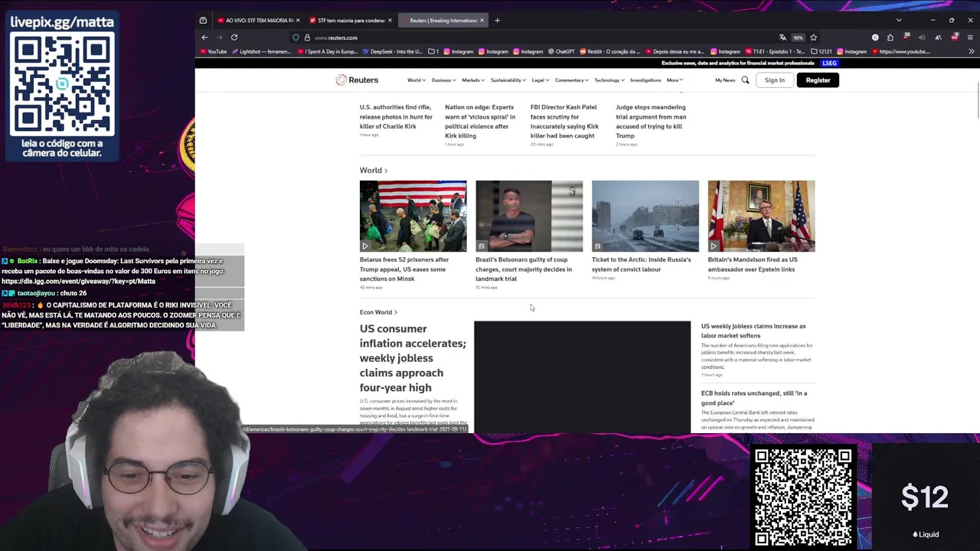Open the World section heading link

point(374,171)
